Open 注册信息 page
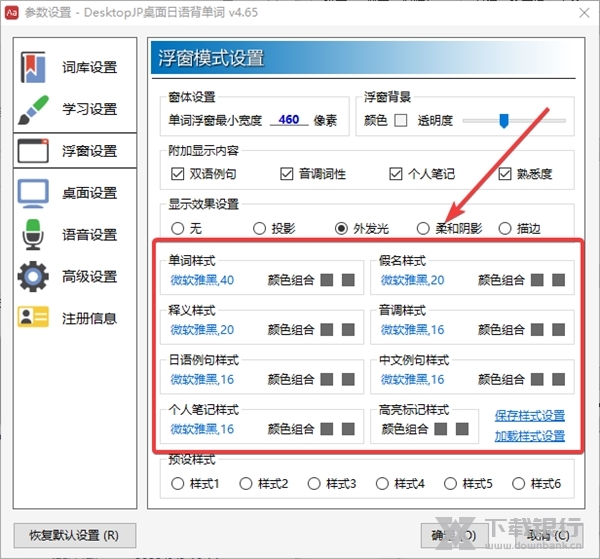 pos(75,318)
